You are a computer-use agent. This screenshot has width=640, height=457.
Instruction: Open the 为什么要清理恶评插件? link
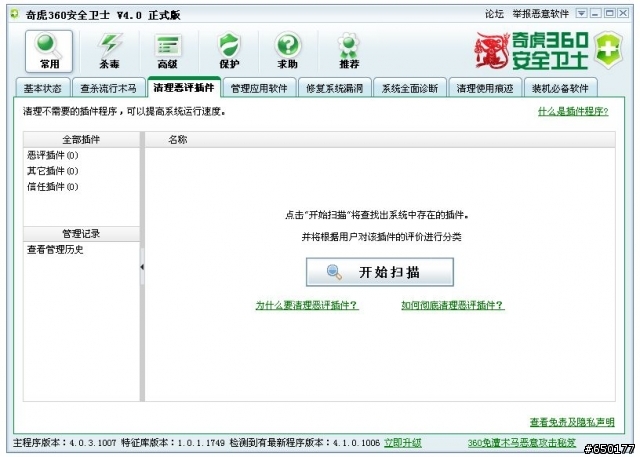pyautogui.click(x=307, y=305)
